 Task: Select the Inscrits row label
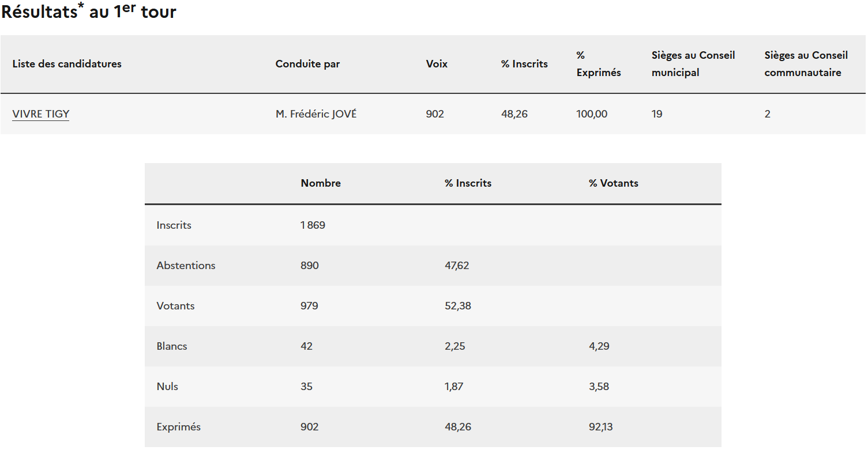tap(174, 225)
